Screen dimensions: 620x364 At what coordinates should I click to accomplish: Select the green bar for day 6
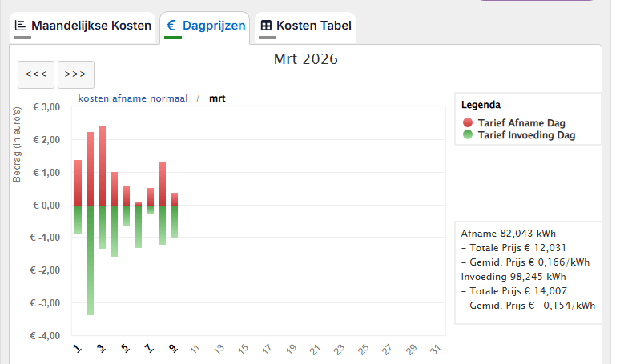tap(138, 226)
